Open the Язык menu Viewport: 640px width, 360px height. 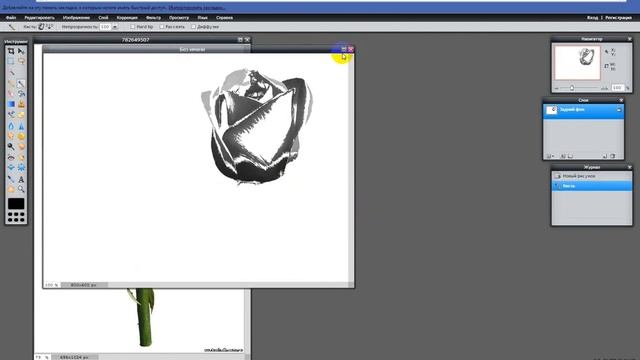(x=202, y=18)
